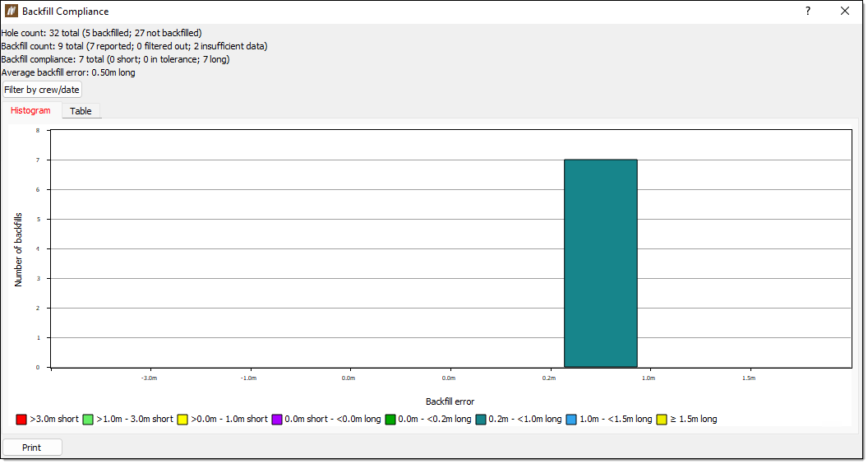Open the help question mark button
The width and height of the screenshot is (868, 464).
tap(808, 11)
